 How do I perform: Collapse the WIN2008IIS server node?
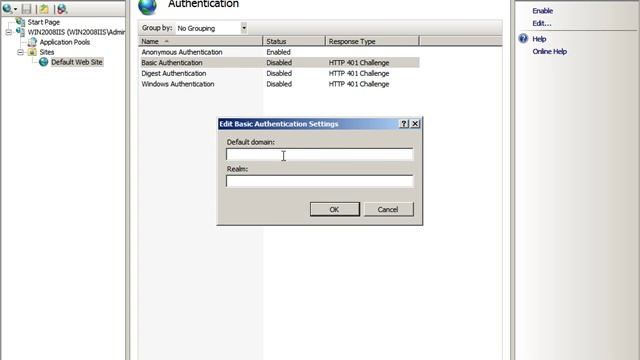[x=9, y=32]
